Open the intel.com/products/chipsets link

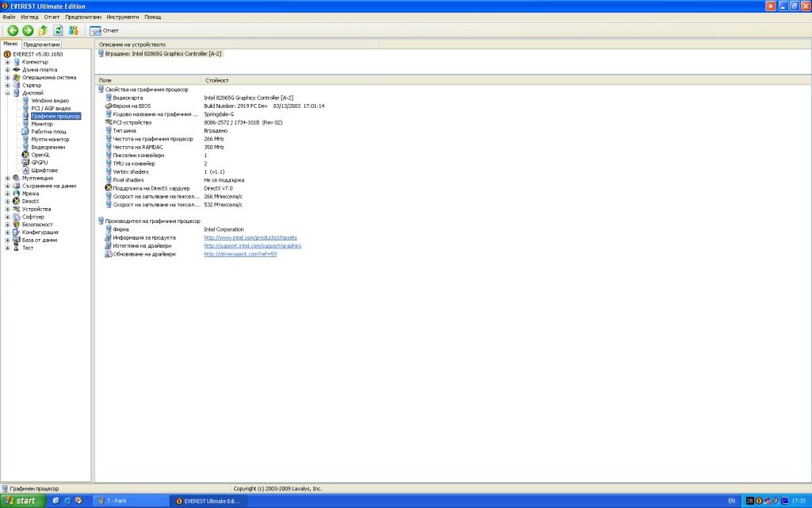click(x=250, y=238)
